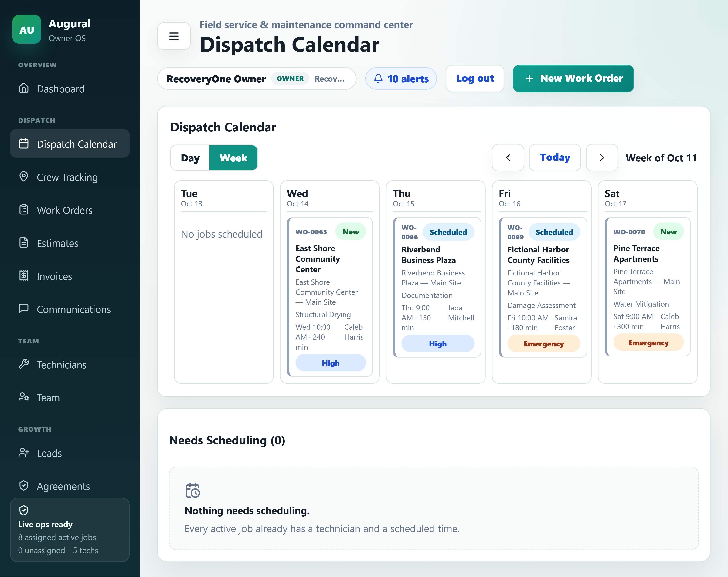The height and width of the screenshot is (577, 728).
Task: Click the RecoveryOne Owner account chip
Action: [257, 79]
